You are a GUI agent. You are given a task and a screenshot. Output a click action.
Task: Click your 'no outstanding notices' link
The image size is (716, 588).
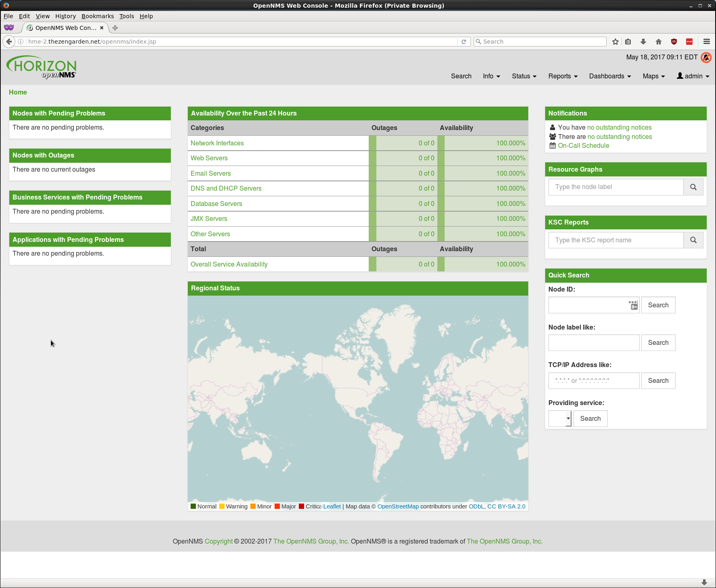(619, 127)
